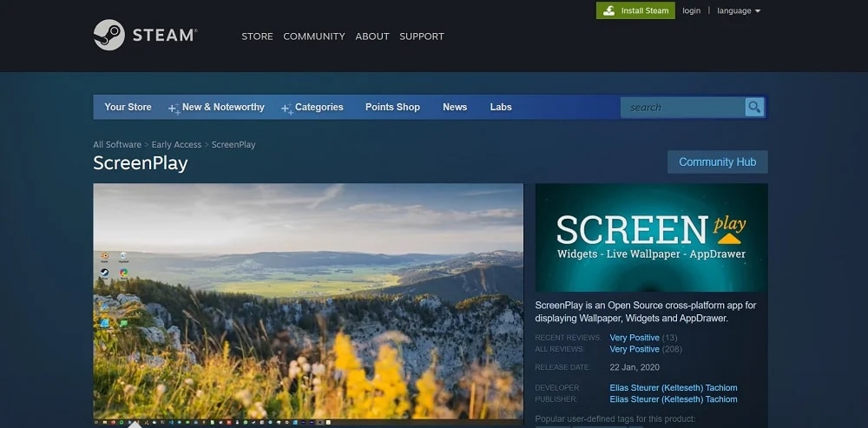Open the Labs tab
Image resolution: width=868 pixels, height=428 pixels.
pyautogui.click(x=501, y=107)
